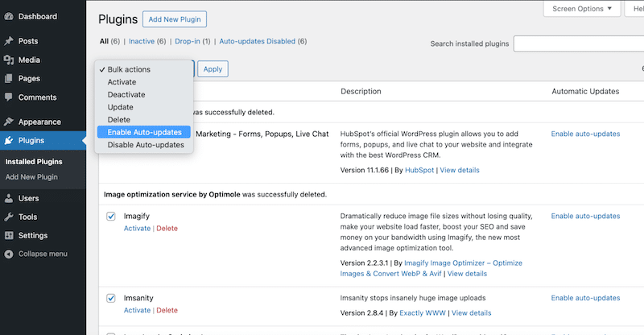Open Installed Plugins submenu item
644x335 pixels.
click(34, 162)
